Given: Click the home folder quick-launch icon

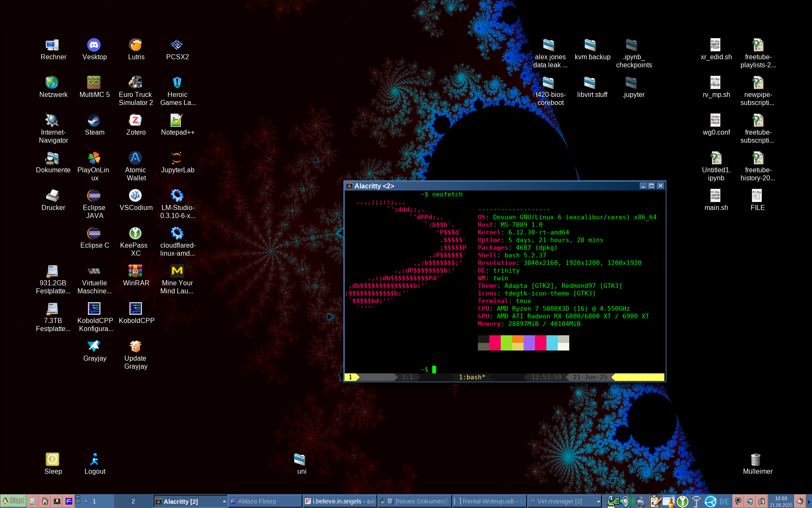Looking at the screenshot, I should (45, 501).
